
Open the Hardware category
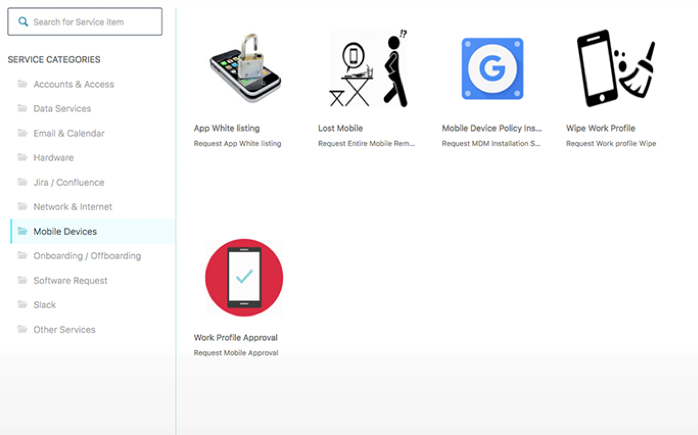[54, 158]
